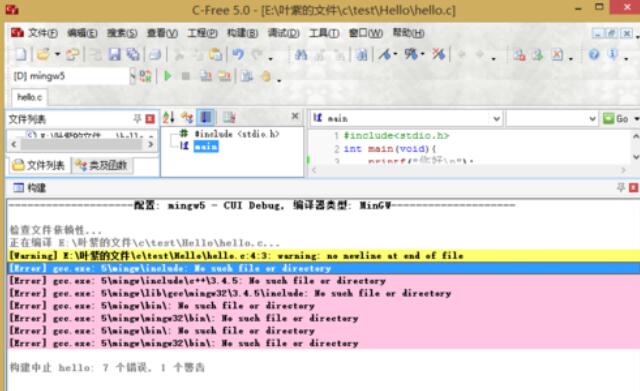Image resolution: width=640 pixels, height=391 pixels.
Task: Click the pin icon on 文件列表 panel
Action: pyautogui.click(x=137, y=119)
